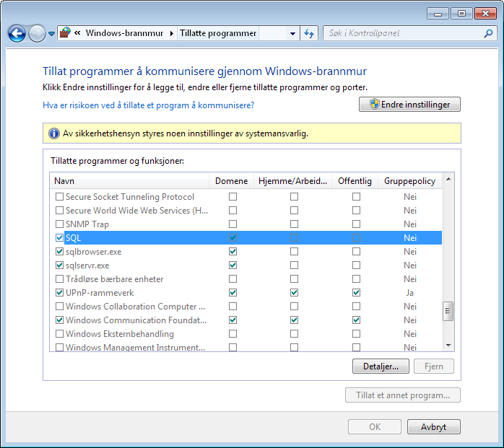The image size is (504, 448).
Task: Click the info icon in yellow banner
Action: (54, 133)
